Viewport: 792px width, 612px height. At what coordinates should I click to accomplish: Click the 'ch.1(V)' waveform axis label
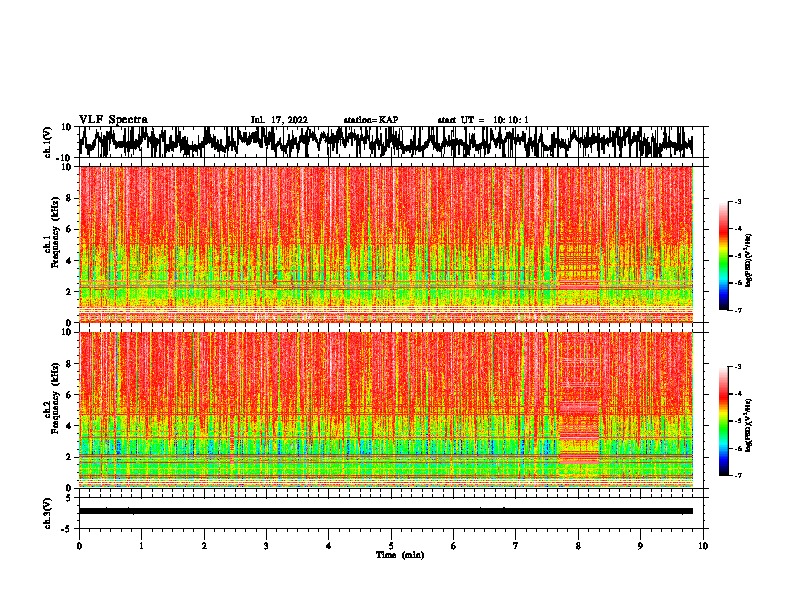[48, 142]
